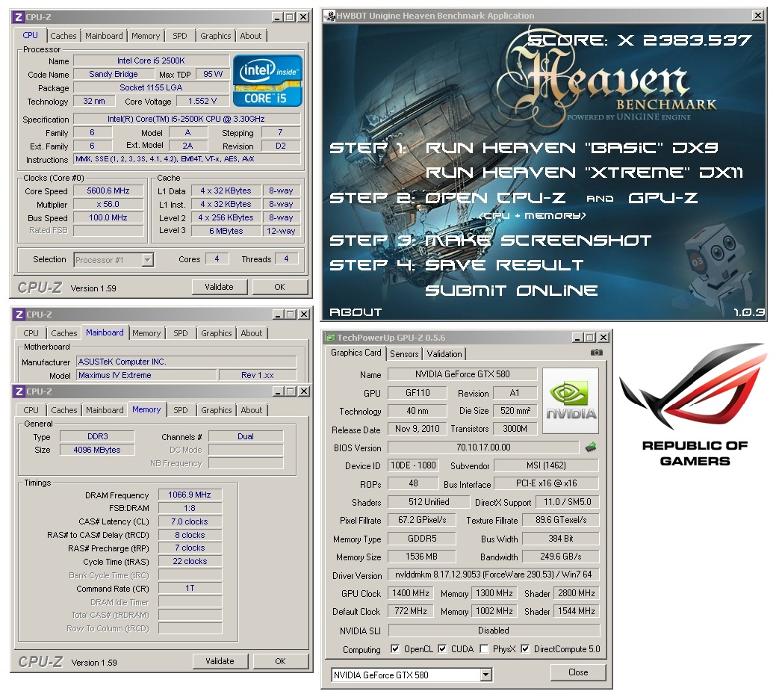Open Sensors tab in GPU-Z
Screen dimensions: 782x700
point(404,353)
